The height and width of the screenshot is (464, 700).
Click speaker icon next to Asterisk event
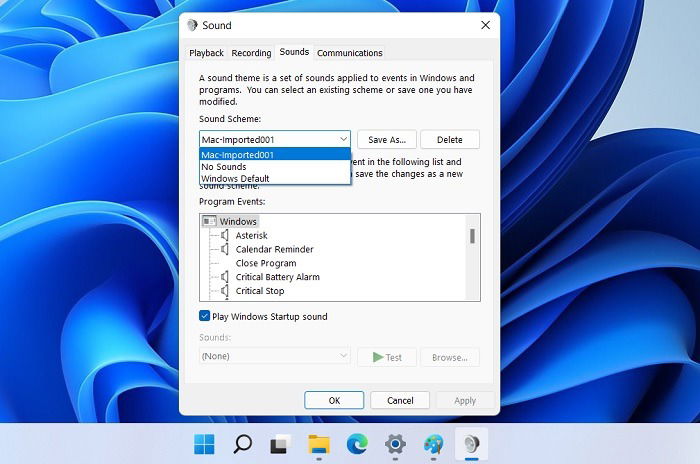(x=225, y=235)
